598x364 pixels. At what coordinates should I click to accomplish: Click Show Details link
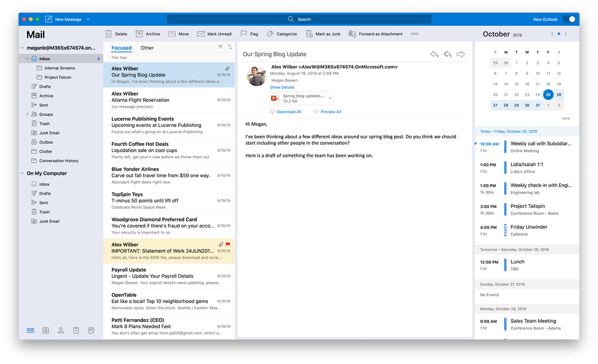coord(282,87)
